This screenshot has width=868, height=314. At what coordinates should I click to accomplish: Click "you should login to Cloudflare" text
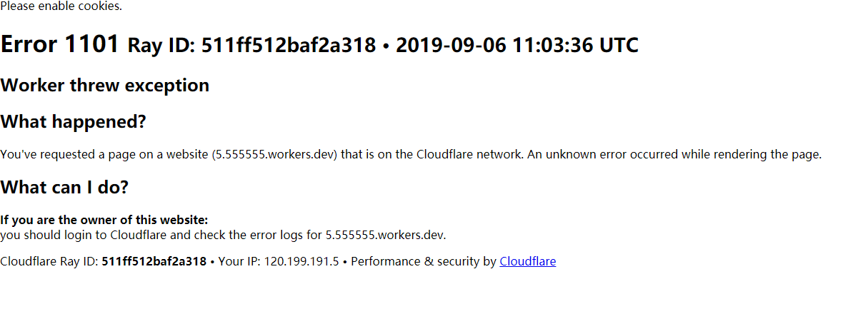pyautogui.click(x=86, y=234)
